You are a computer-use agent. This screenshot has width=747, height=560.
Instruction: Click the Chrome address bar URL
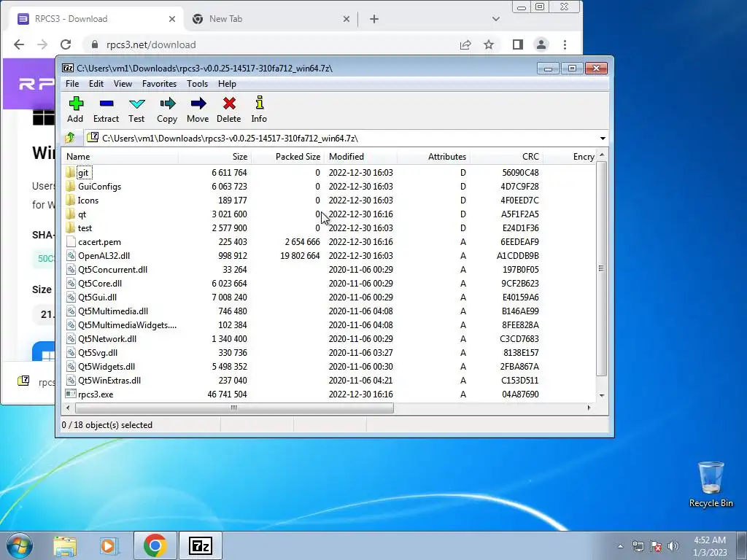pyautogui.click(x=151, y=44)
